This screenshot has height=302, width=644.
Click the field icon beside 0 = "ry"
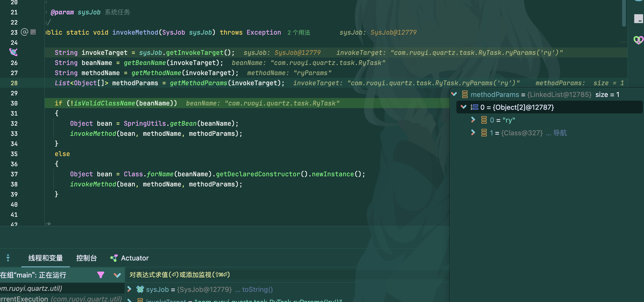(484, 120)
